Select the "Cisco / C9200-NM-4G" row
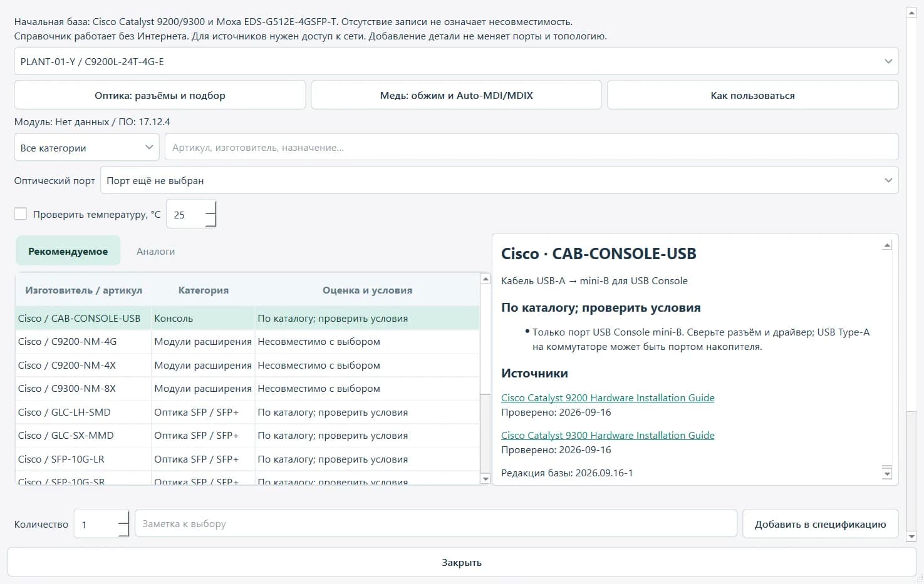The height and width of the screenshot is (584, 924). [x=247, y=341]
